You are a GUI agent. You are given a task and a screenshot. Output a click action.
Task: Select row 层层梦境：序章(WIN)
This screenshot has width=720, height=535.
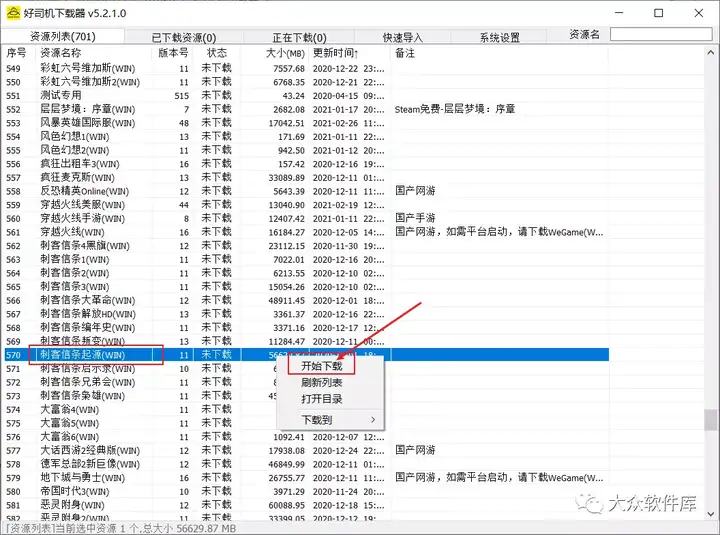[x=307, y=109]
